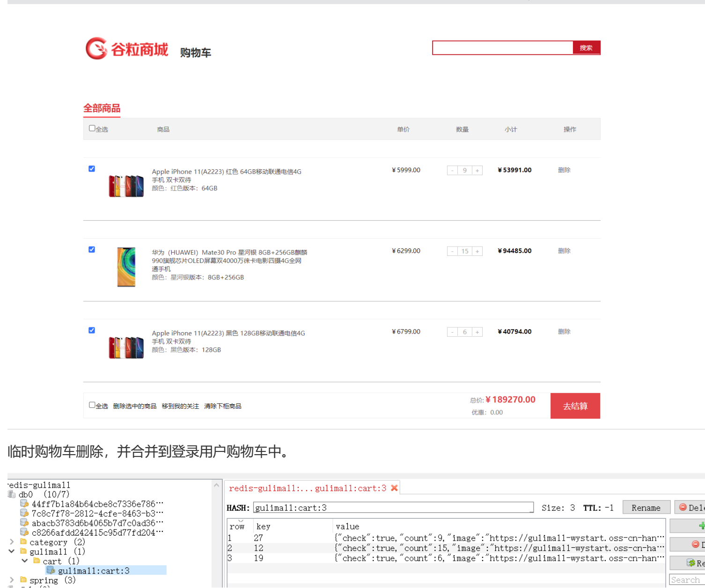Uncheck the black iPhone 11 128GB item
This screenshot has height=588, width=705.
pyautogui.click(x=92, y=330)
